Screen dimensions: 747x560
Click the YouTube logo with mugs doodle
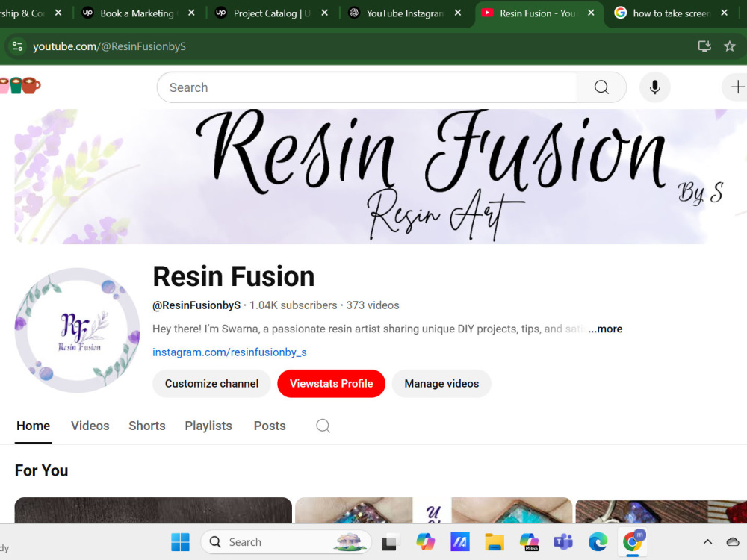tap(20, 86)
